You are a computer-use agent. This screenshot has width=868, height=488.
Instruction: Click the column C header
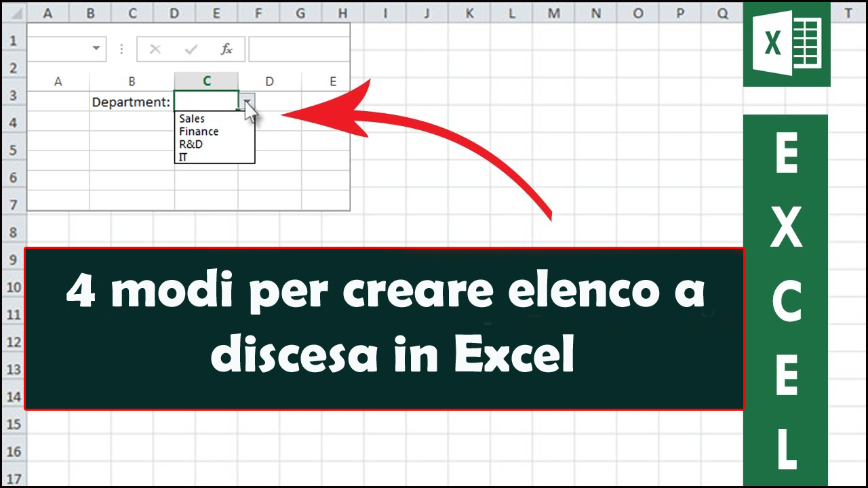pyautogui.click(x=206, y=81)
